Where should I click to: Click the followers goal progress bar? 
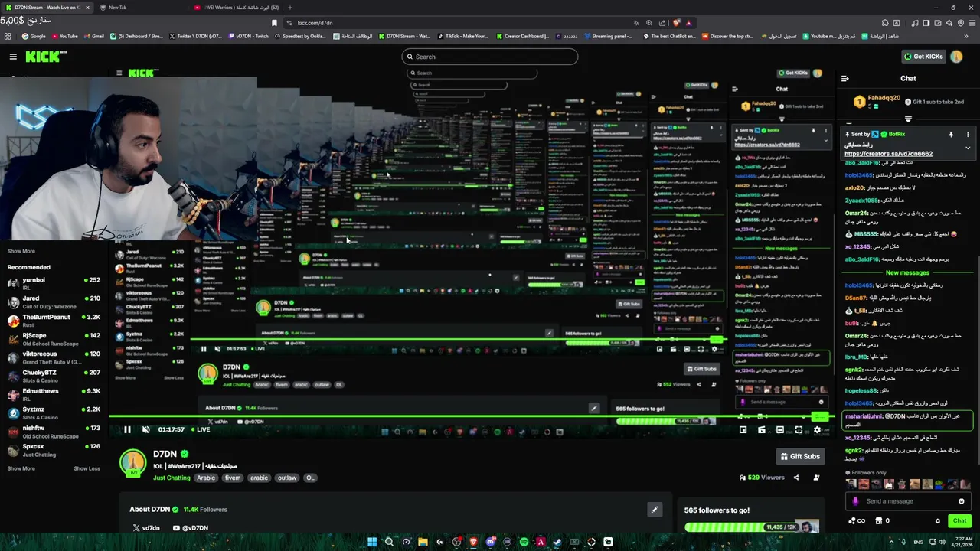coord(752,527)
